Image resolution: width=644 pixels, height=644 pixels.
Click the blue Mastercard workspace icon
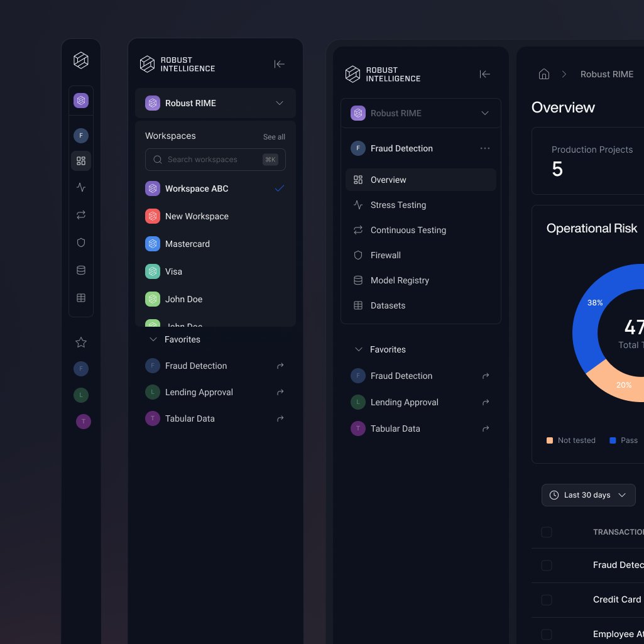pyautogui.click(x=153, y=244)
